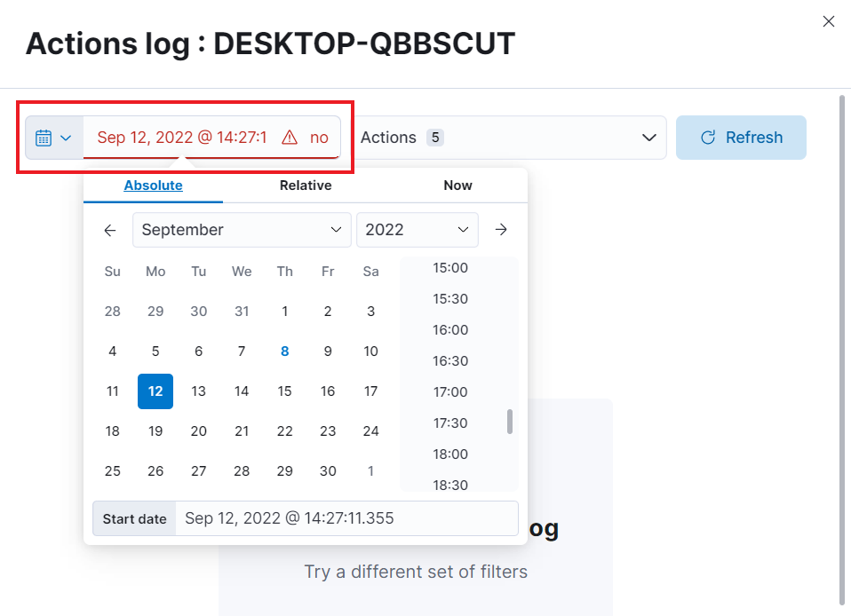
Task: Go to previous month with left arrow
Action: [x=109, y=229]
